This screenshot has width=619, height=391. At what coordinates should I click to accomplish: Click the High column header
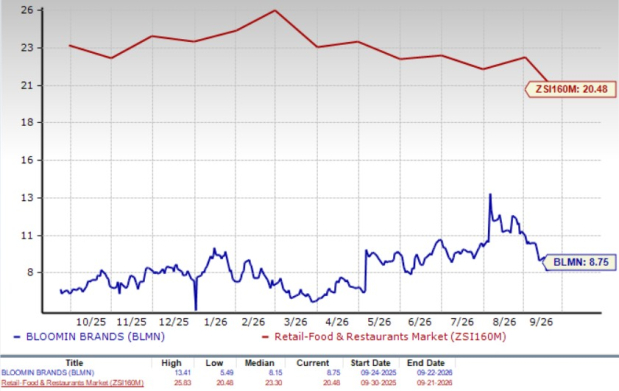point(171,363)
